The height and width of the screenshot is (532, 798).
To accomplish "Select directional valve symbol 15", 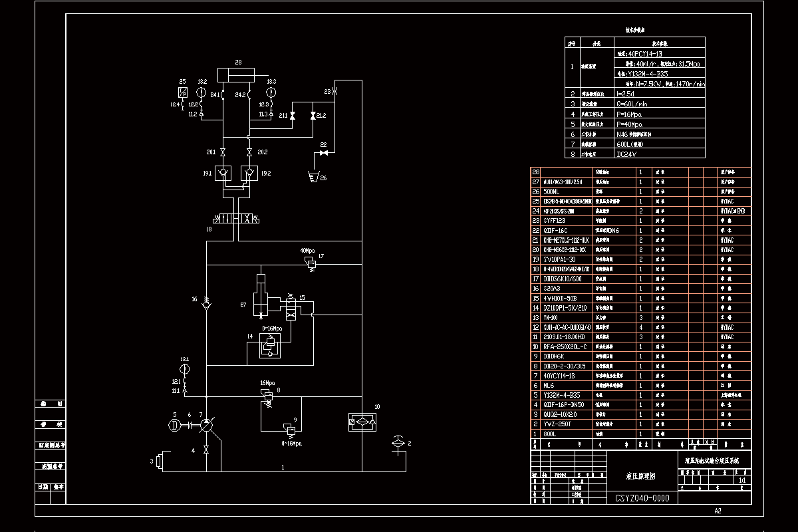I will (x=291, y=305).
